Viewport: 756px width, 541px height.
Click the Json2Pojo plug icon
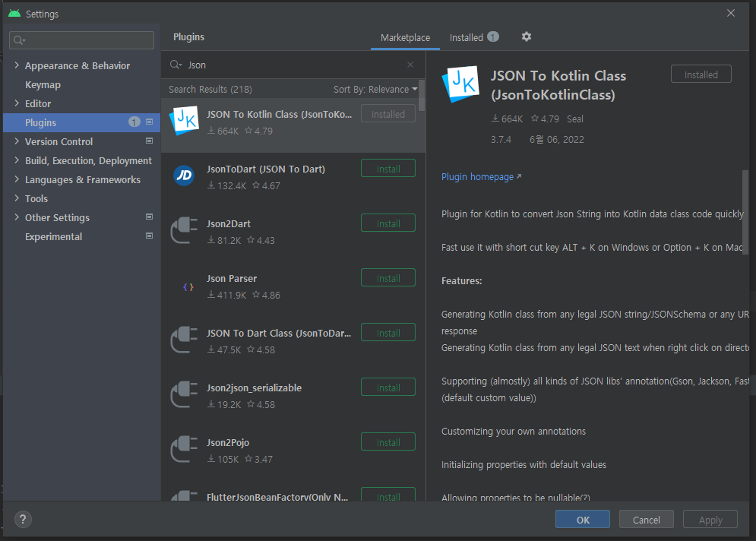184,449
